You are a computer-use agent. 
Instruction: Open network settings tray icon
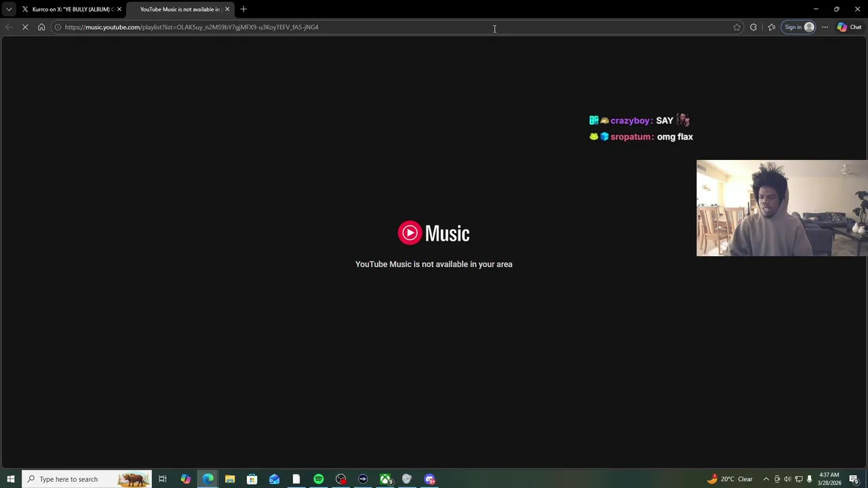(x=798, y=479)
